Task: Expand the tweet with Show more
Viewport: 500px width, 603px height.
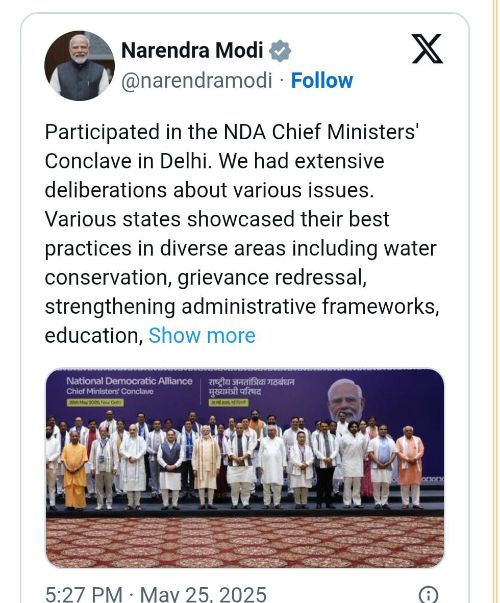Action: (202, 335)
